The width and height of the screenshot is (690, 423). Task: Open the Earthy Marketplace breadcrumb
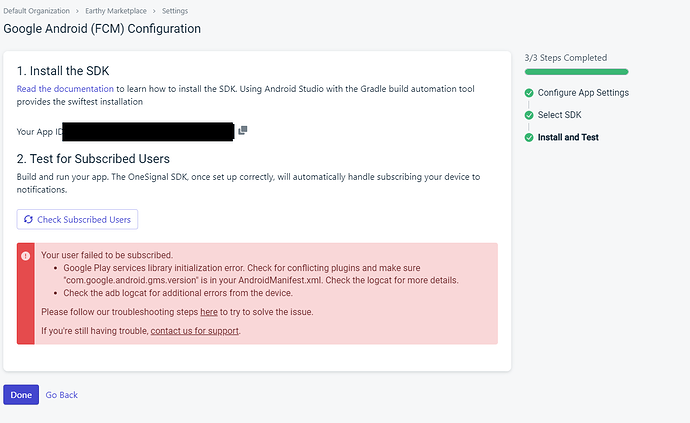point(116,11)
